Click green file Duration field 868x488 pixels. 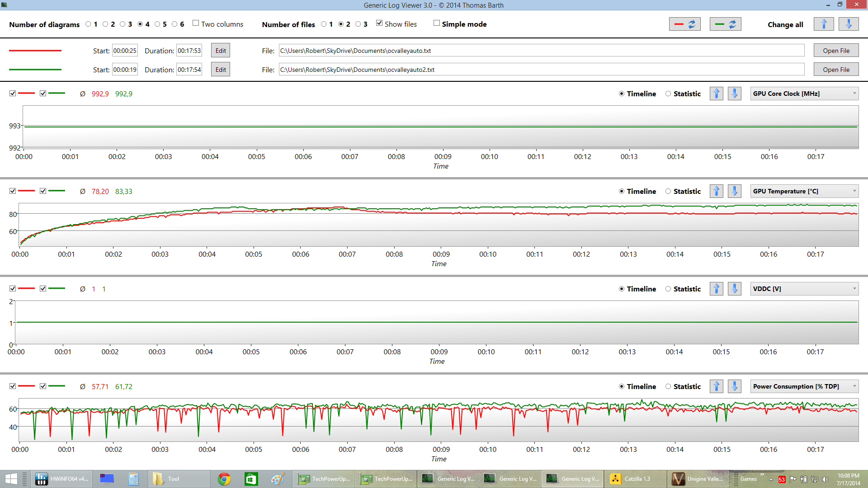[189, 70]
